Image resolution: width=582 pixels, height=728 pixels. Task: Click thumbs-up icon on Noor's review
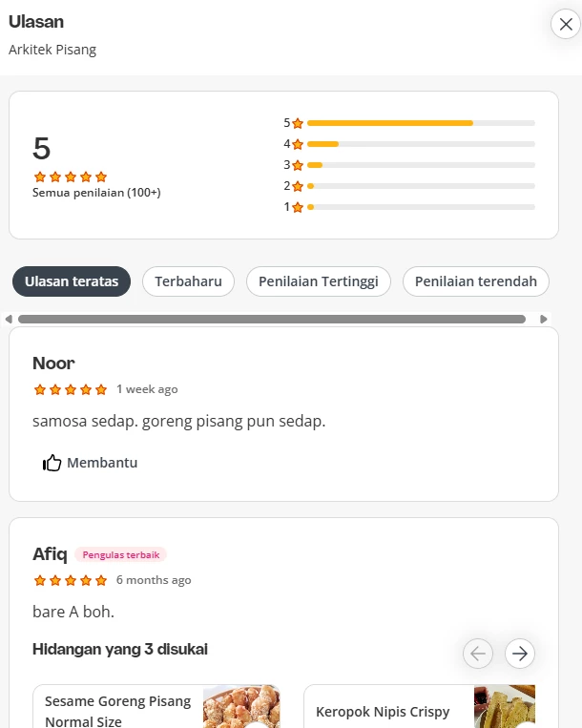52,463
